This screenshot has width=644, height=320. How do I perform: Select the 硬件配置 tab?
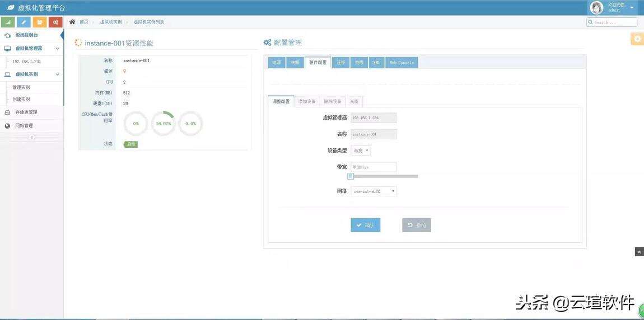(x=318, y=62)
